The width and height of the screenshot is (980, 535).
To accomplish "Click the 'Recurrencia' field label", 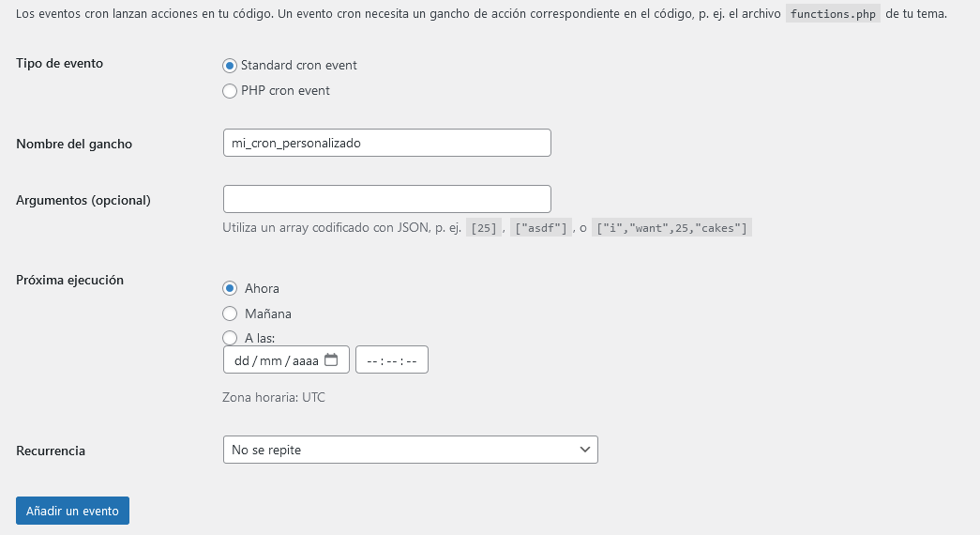I will [x=51, y=451].
